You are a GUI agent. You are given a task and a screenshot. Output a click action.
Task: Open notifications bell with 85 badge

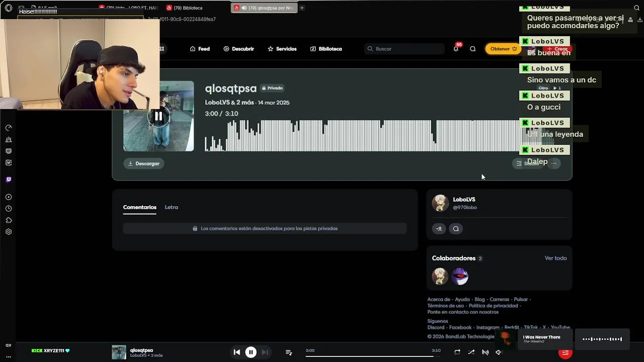[456, 48]
